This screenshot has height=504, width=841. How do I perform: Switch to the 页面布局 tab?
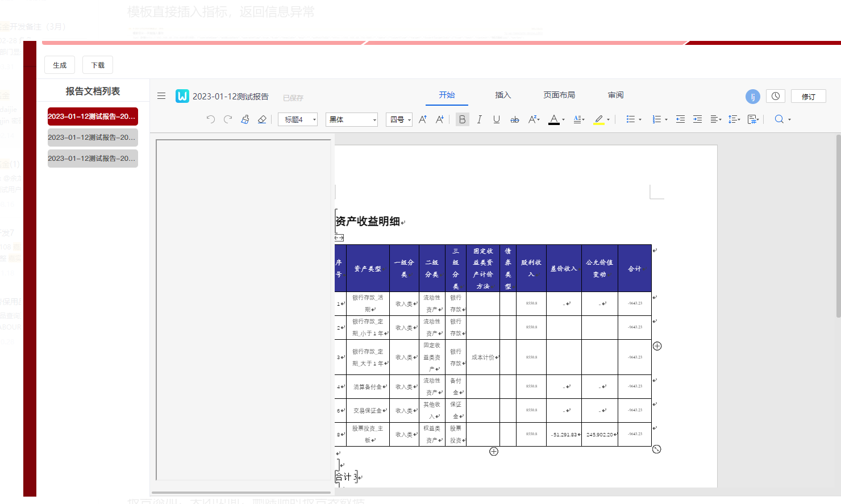(x=559, y=95)
